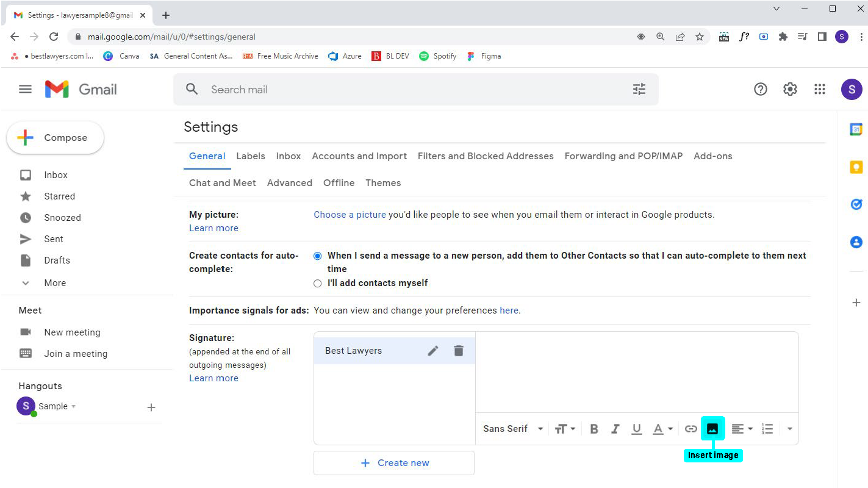Insert an image into the signature
Viewport: 868px width, 488px height.
click(712, 428)
